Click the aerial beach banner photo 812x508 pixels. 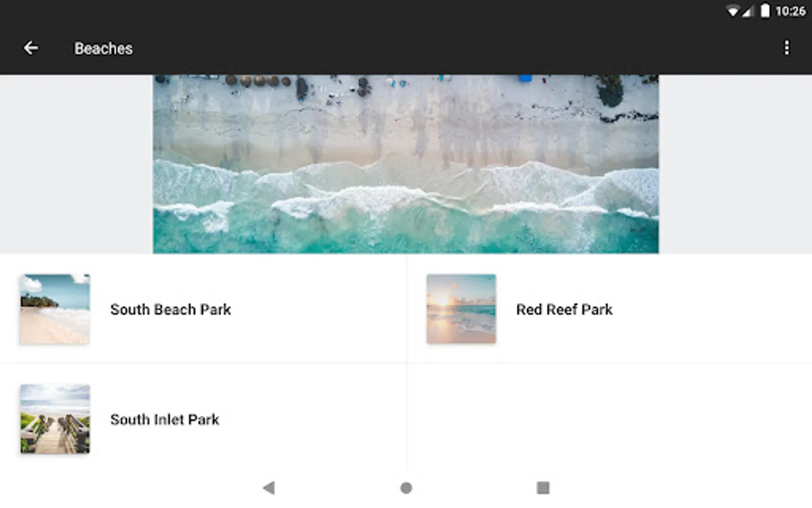[405, 164]
